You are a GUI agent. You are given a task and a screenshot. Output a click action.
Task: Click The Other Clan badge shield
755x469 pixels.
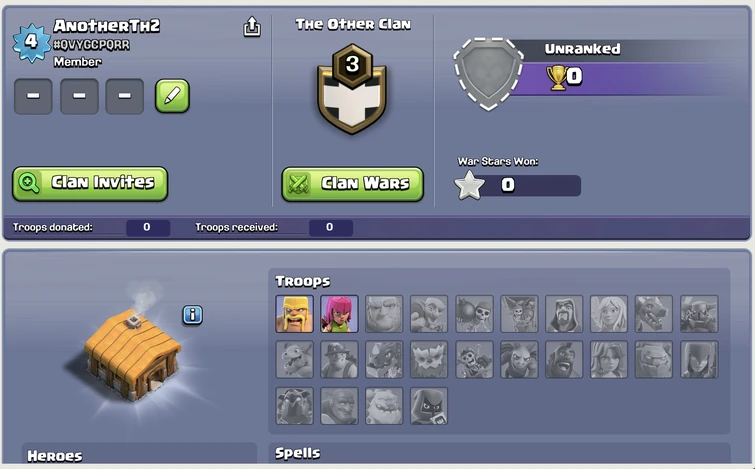pyautogui.click(x=352, y=89)
